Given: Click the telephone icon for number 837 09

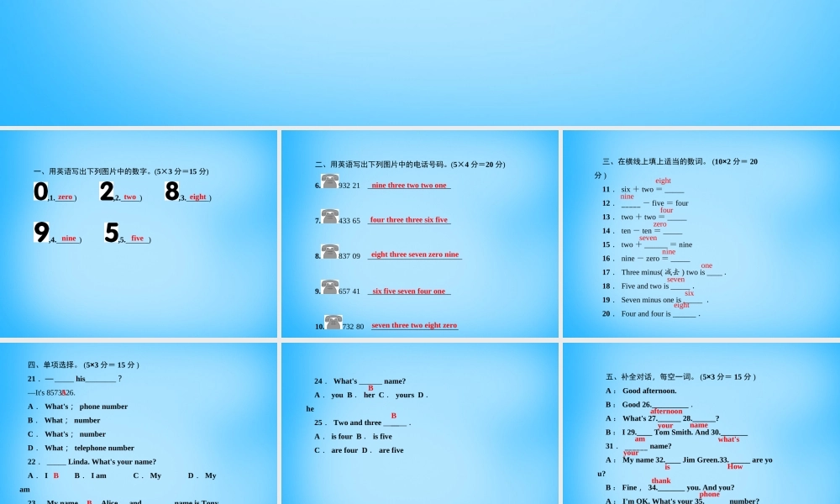Looking at the screenshot, I should click(330, 253).
